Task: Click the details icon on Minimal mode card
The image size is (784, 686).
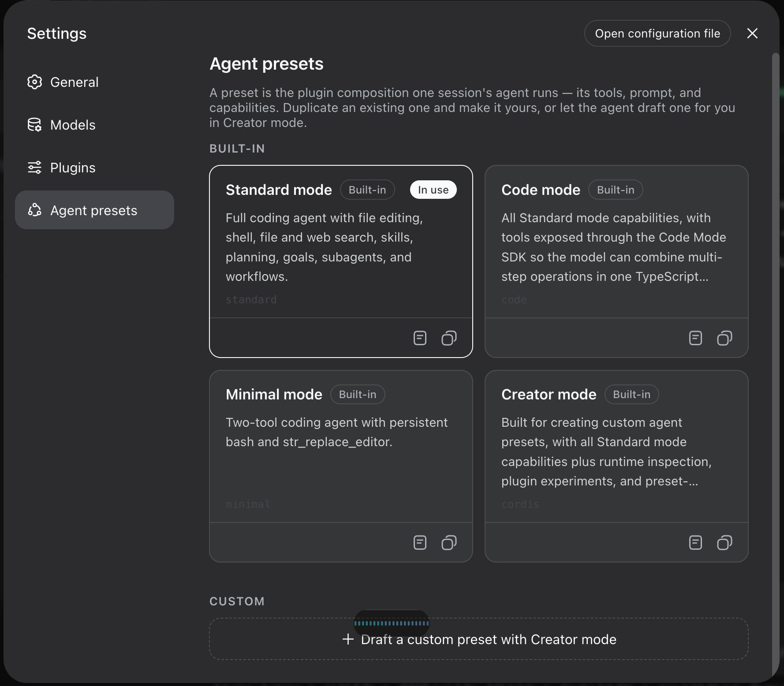Action: pos(420,543)
